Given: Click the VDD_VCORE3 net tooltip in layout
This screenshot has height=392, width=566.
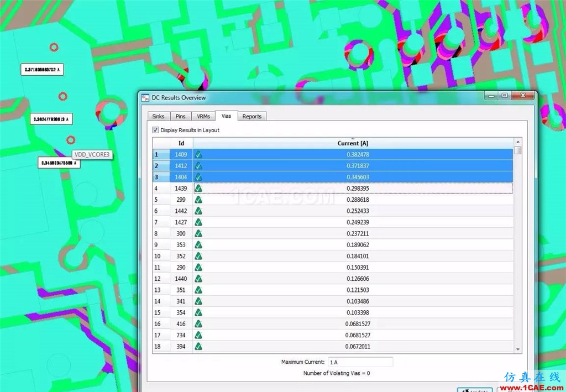Looking at the screenshot, I should pyautogui.click(x=92, y=154).
